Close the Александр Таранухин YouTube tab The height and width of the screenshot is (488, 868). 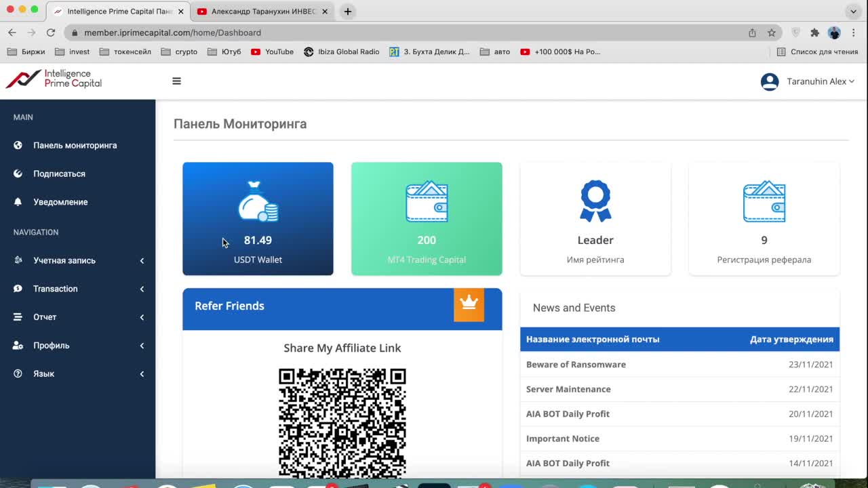coord(325,12)
